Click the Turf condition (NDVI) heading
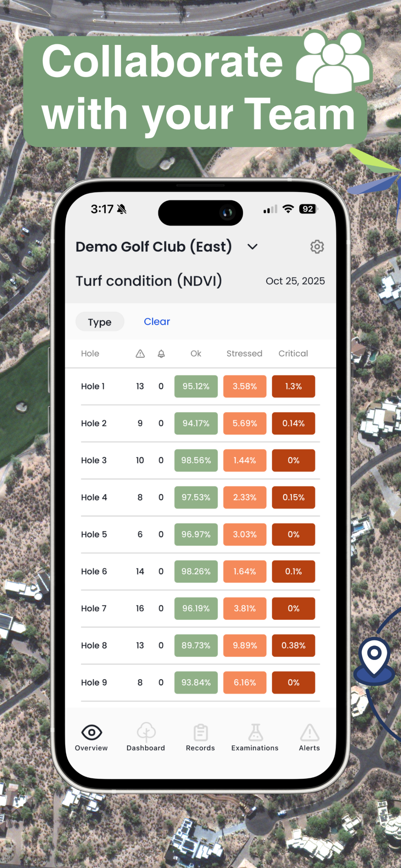 click(x=149, y=281)
